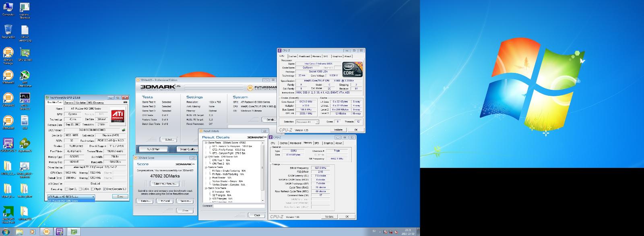Click To Excel button in 3DMark Score

pyautogui.click(x=165, y=201)
